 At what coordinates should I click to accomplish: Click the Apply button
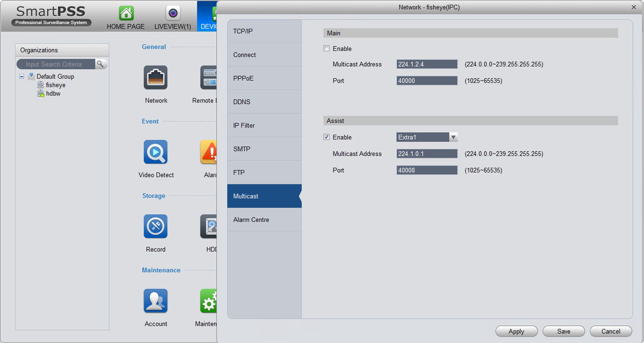[517, 331]
